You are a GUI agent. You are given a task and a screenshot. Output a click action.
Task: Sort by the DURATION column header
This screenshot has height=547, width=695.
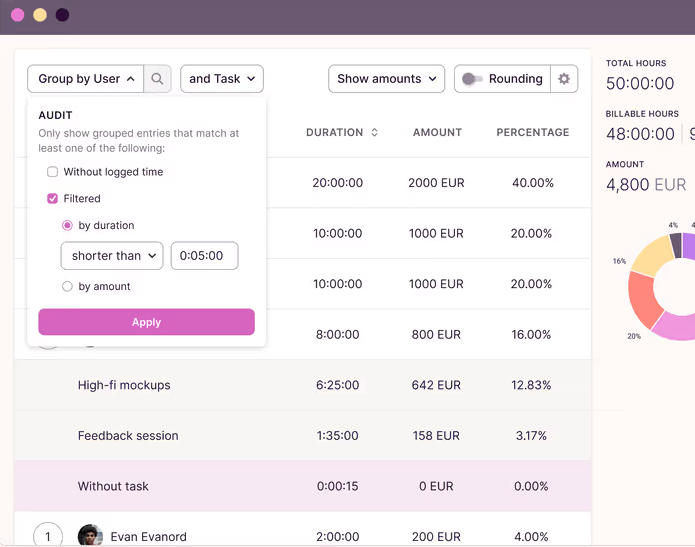[334, 132]
